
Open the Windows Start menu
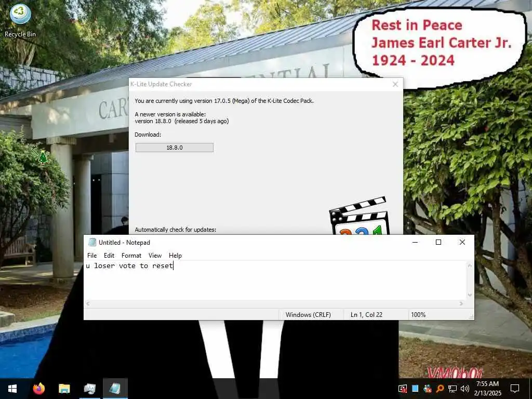pyautogui.click(x=12, y=389)
